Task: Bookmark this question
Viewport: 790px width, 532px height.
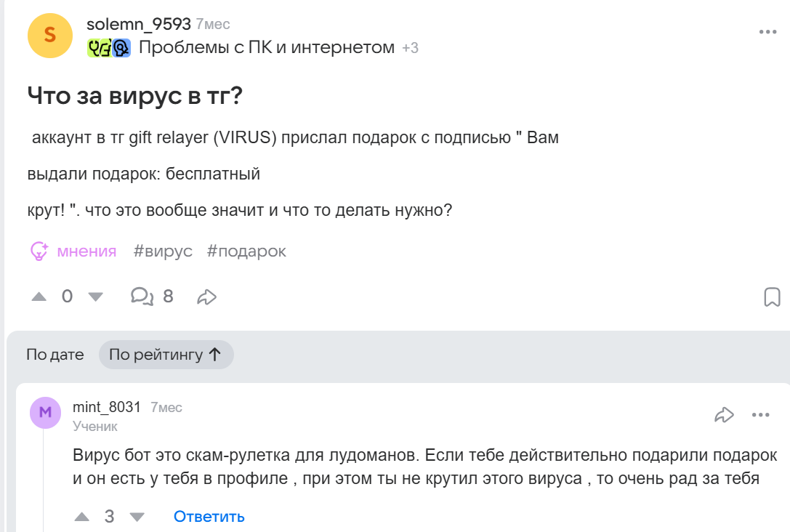Action: click(x=772, y=297)
